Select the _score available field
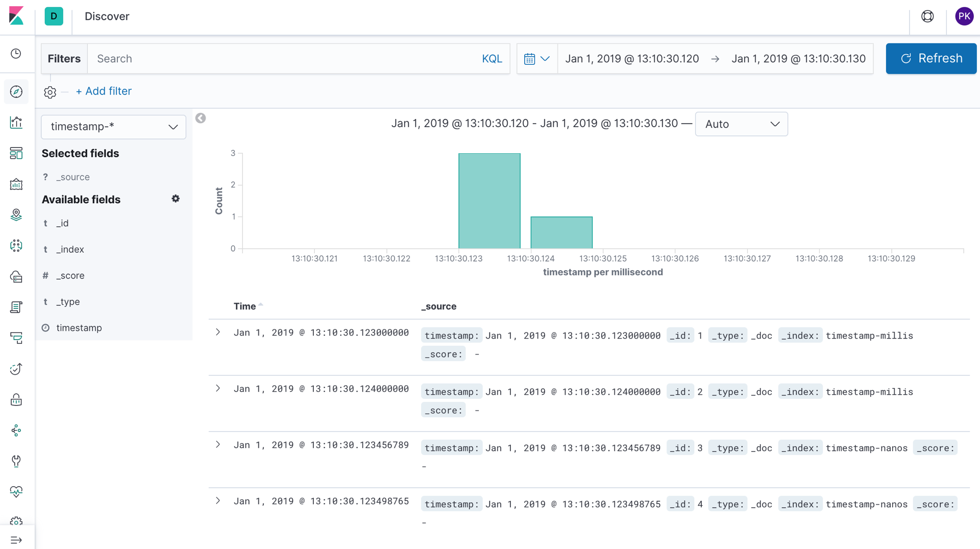 click(x=70, y=276)
